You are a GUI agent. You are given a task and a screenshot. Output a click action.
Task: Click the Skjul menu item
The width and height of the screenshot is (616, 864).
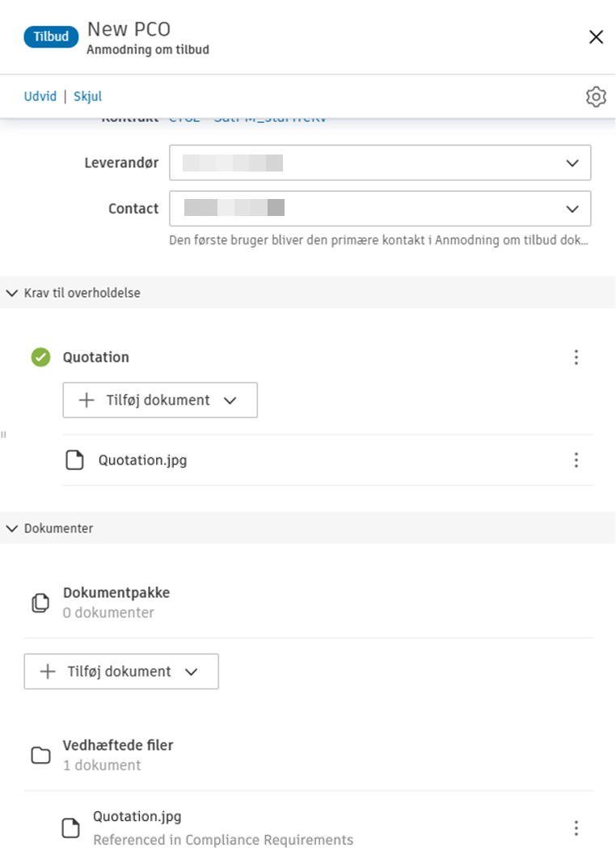pyautogui.click(x=87, y=96)
